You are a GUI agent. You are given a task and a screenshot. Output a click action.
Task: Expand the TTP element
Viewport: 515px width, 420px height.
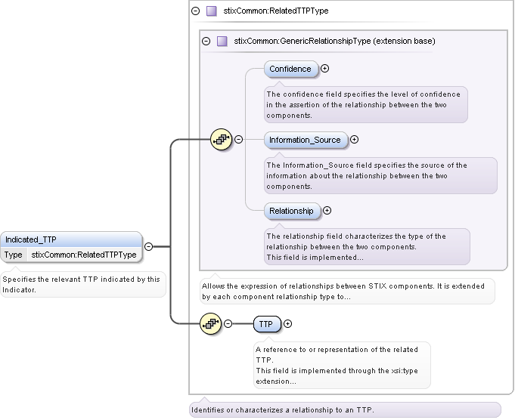[x=287, y=324]
